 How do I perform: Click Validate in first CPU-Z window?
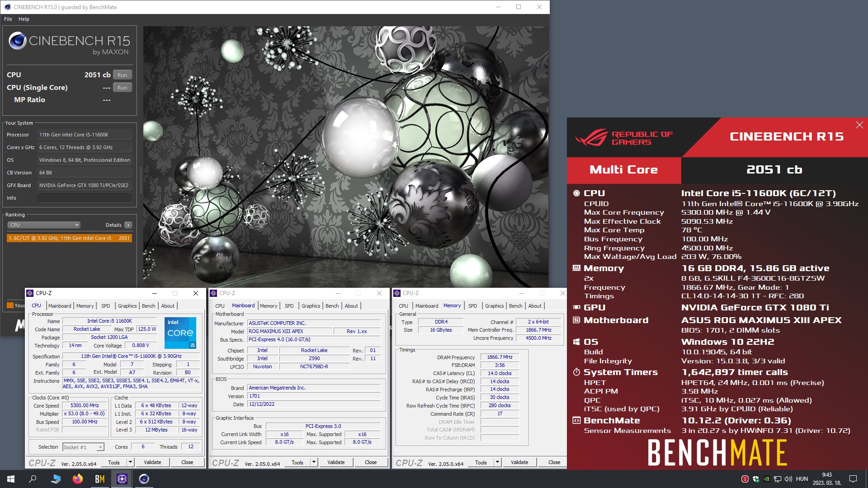point(152,462)
